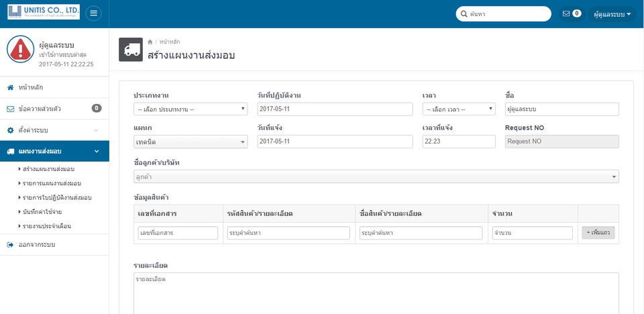Screen dimensions: 644x314
Task: Click the page title สร้างแผนงานส่งมอบ
Action: point(191,55)
